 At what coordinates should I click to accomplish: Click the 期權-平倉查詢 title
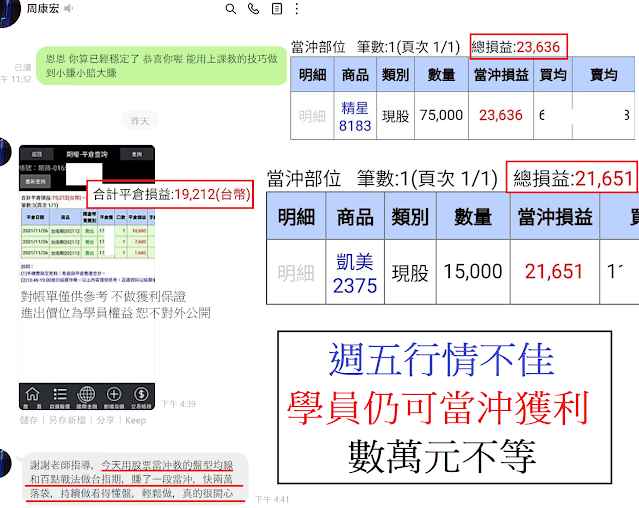[x=86, y=154]
